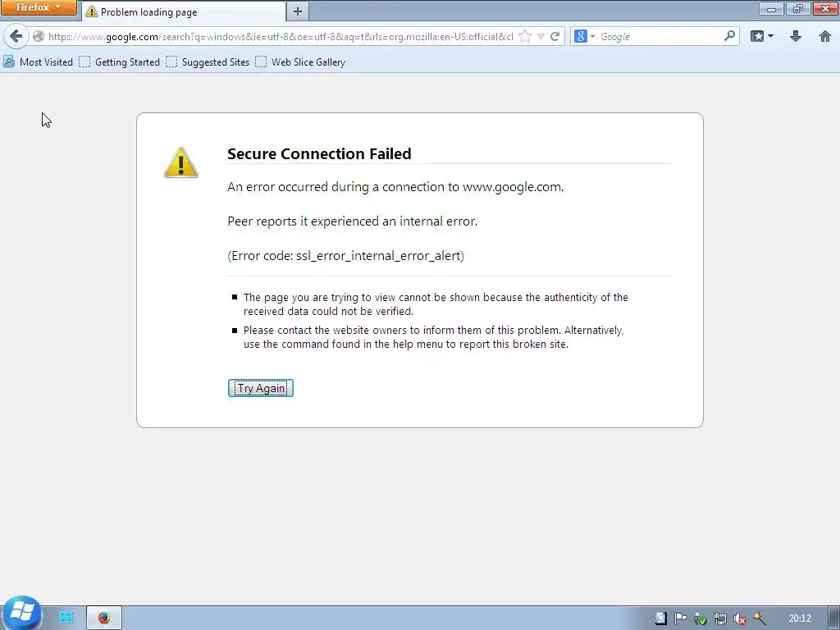
Task: Open the Bookmarks menu toolbar button
Action: [762, 36]
